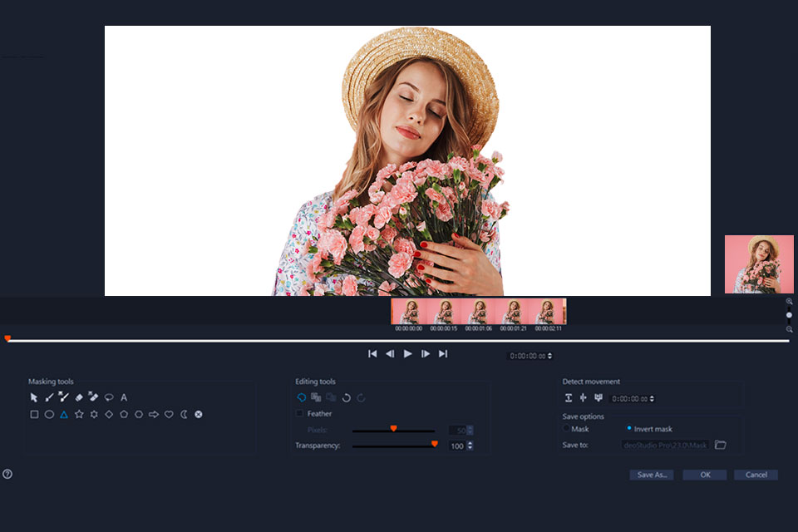The width and height of the screenshot is (798, 532).
Task: Enable the Feather checkbox
Action: click(x=300, y=413)
